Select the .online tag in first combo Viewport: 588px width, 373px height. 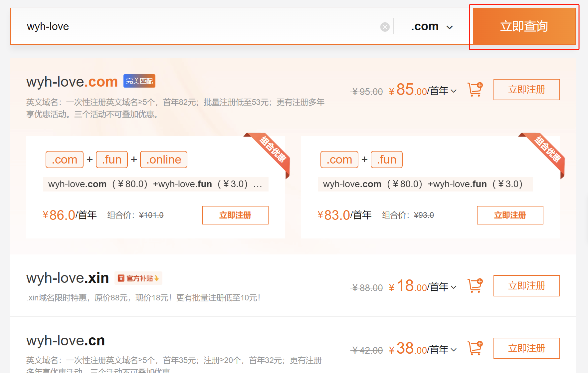pyautogui.click(x=163, y=160)
